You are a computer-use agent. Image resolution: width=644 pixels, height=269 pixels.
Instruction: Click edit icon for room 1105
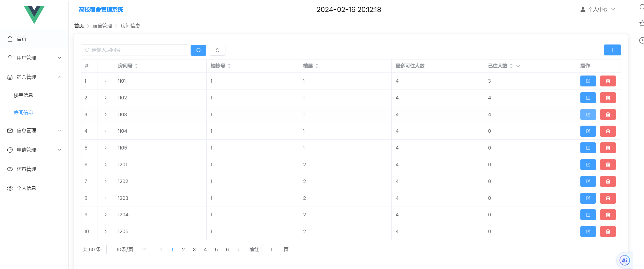[588, 148]
